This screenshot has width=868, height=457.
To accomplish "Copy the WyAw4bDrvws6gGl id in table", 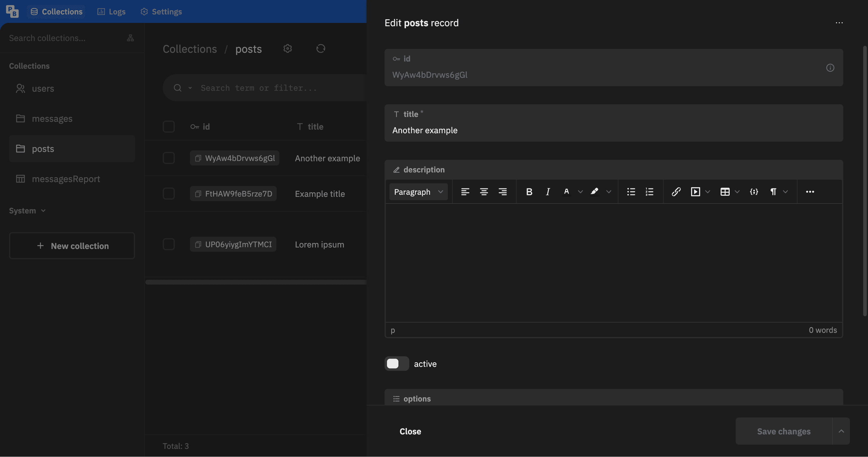I will [x=198, y=158].
